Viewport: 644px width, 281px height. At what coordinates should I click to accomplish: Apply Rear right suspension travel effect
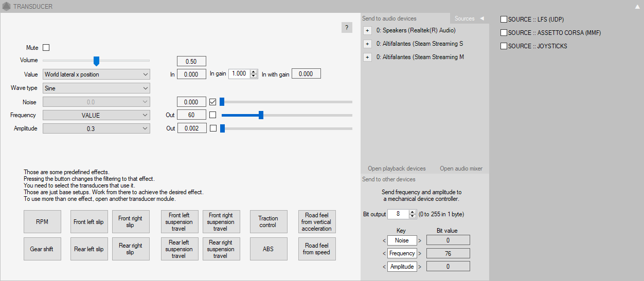click(221, 249)
